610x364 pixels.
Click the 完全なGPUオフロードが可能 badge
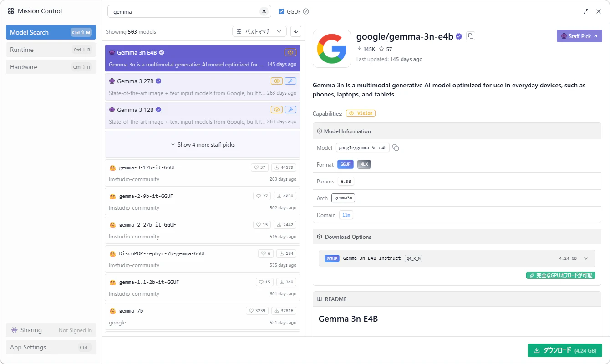pos(561,275)
